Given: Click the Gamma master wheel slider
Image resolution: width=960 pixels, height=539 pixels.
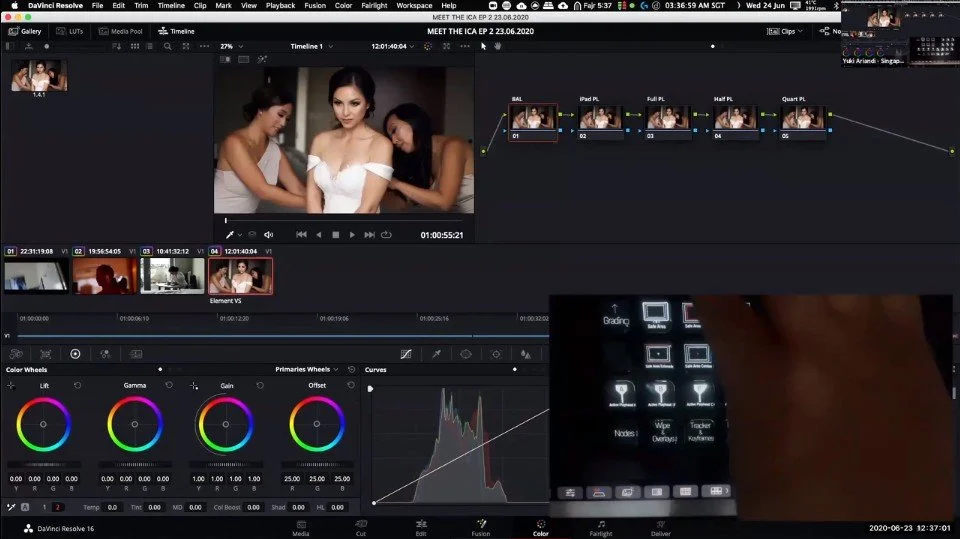Looking at the screenshot, I should [x=135, y=464].
